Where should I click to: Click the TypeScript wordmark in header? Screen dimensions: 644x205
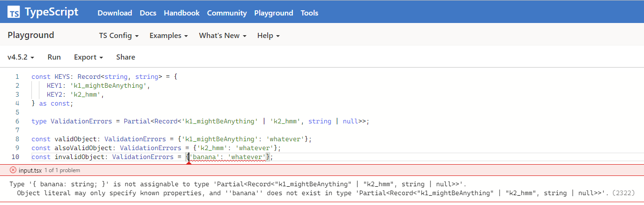point(52,13)
